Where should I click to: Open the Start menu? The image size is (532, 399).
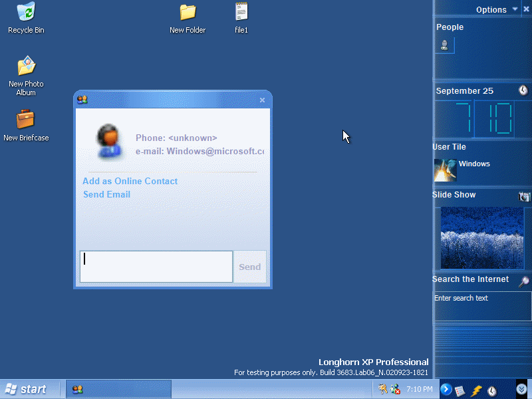(x=26, y=389)
